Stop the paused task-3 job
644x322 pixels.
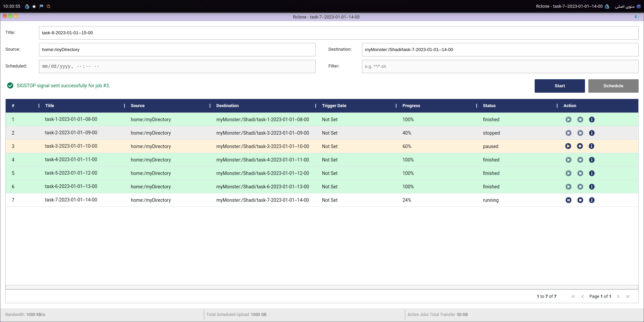coord(580,146)
